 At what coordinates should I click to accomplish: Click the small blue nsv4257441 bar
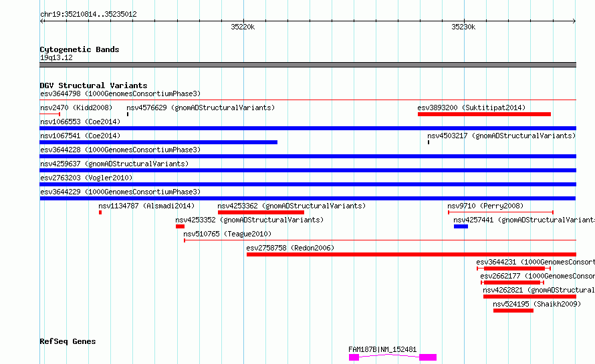[461, 226]
